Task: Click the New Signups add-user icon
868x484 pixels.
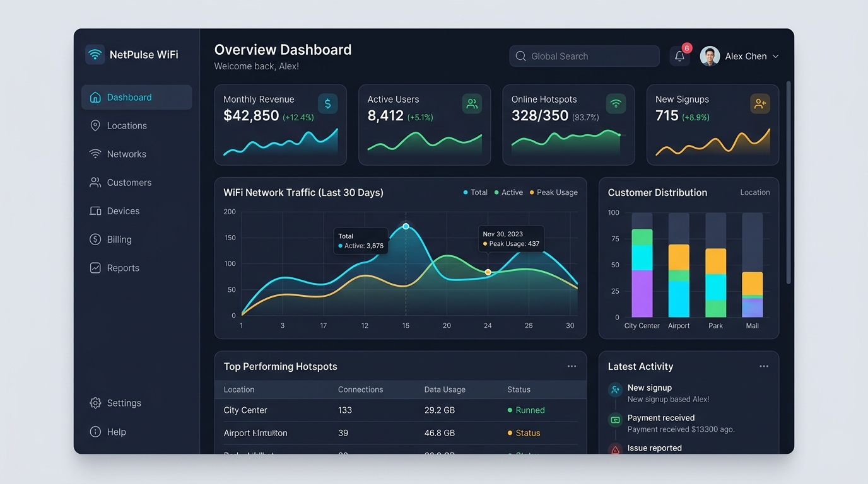Action: click(760, 104)
